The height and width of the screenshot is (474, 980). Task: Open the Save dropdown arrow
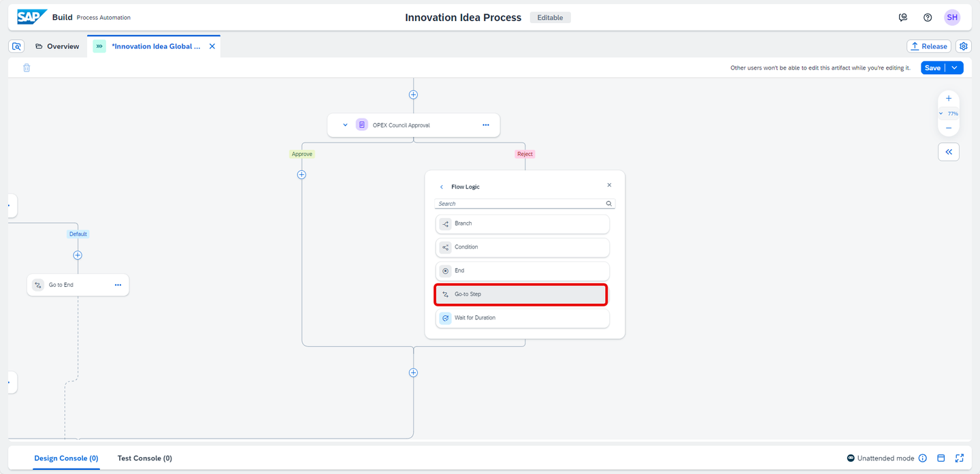coord(954,67)
